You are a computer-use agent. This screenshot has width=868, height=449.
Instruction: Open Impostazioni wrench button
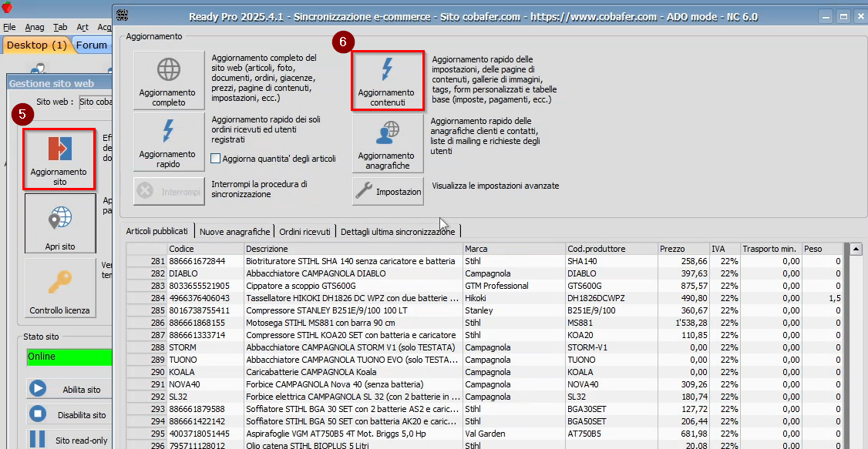[388, 192]
